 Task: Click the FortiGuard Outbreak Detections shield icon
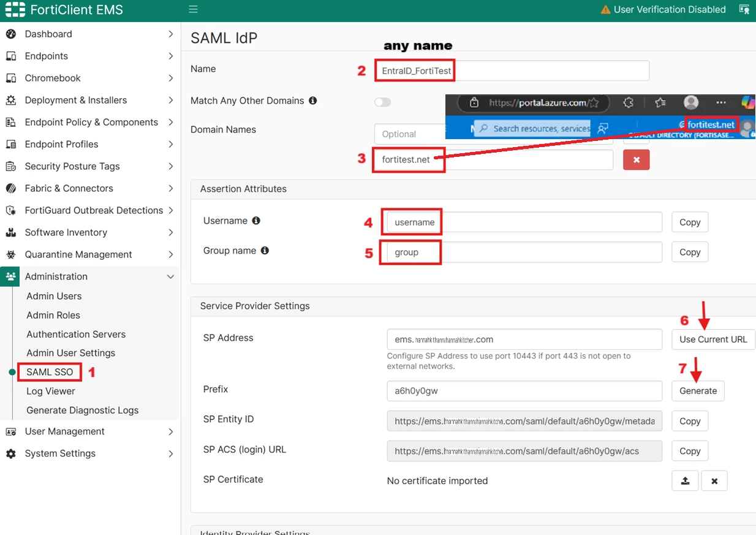click(11, 211)
